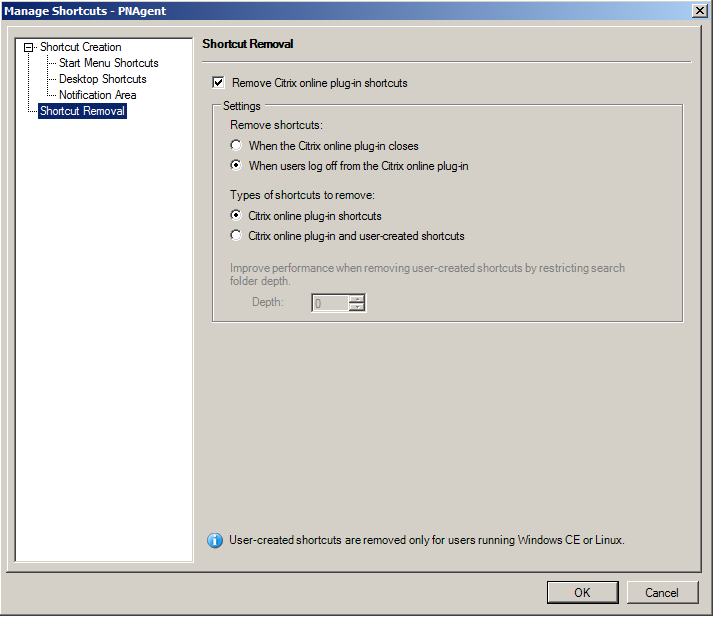Confirm settings with OK button

(x=582, y=592)
